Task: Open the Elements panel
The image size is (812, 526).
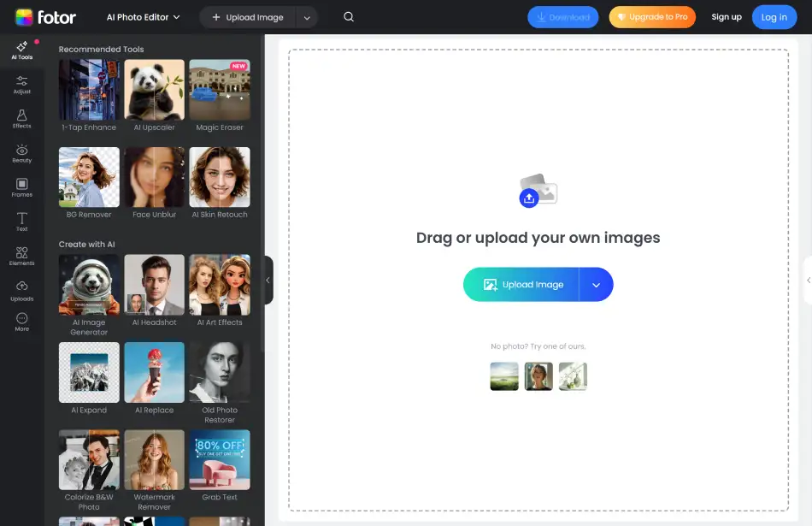Action: [x=22, y=256]
